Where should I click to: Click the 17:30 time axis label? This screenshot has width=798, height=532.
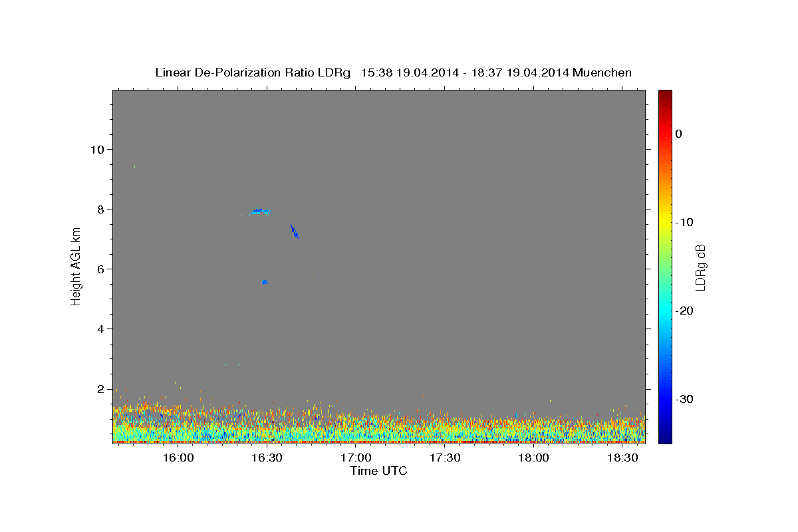(445, 458)
